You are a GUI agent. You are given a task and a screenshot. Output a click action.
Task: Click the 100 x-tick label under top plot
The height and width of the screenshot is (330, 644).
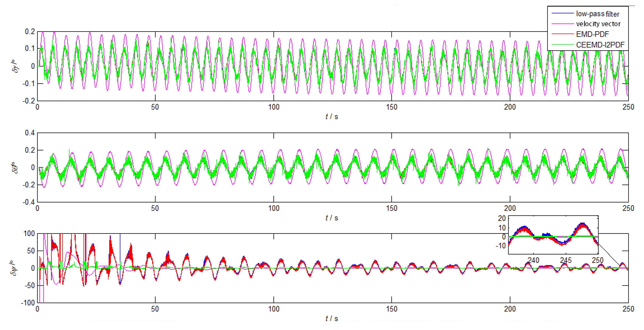274,107
